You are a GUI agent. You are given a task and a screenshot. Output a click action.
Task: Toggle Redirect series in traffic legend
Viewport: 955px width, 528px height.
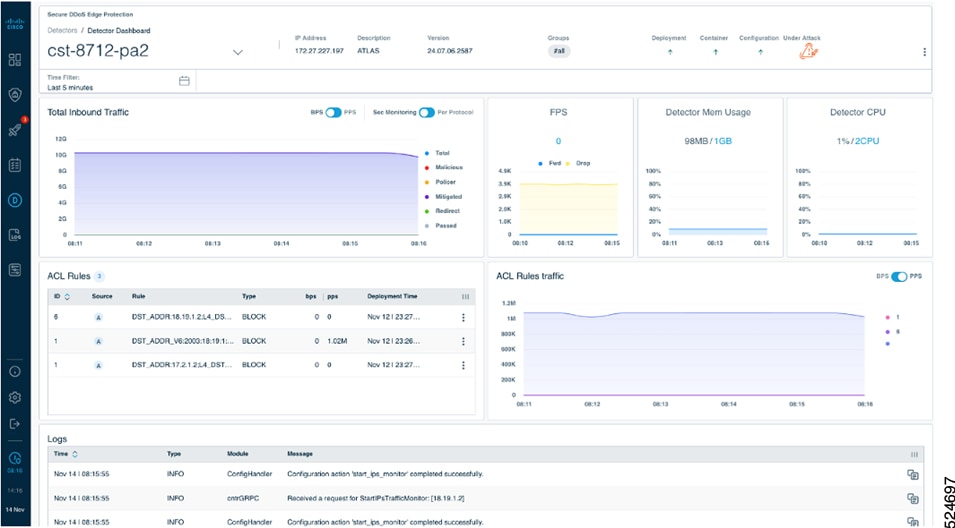coord(442,211)
